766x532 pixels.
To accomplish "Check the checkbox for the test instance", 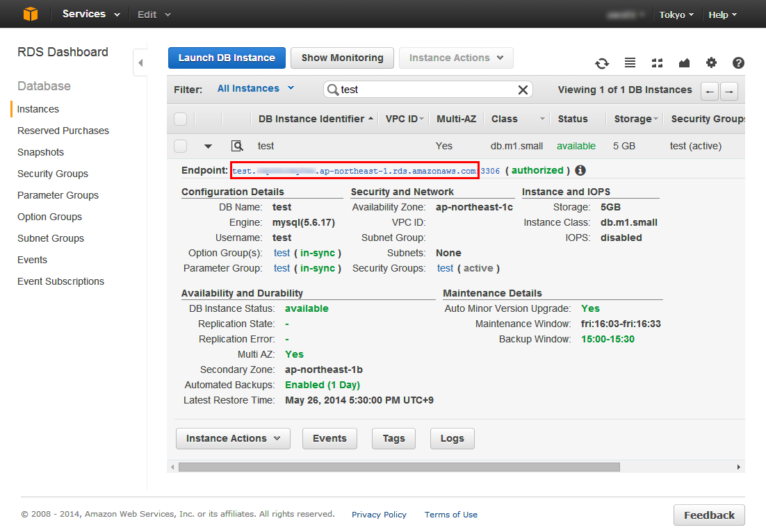I will click(x=180, y=145).
